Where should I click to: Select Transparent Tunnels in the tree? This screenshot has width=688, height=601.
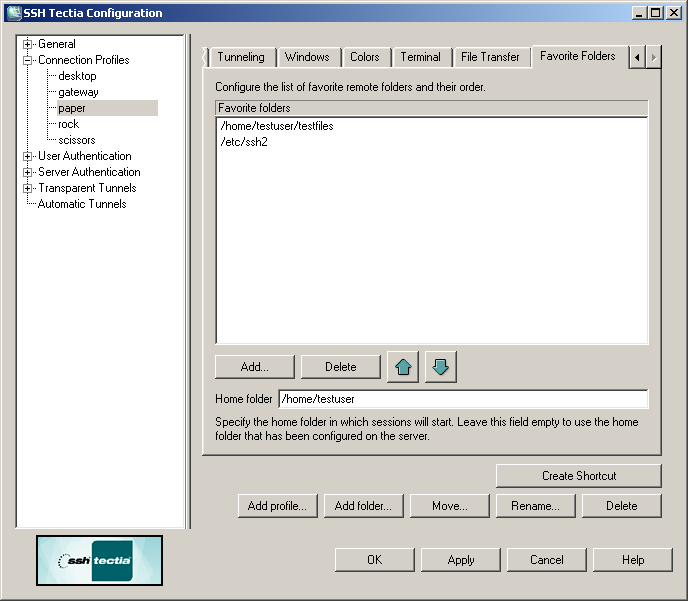coord(87,188)
